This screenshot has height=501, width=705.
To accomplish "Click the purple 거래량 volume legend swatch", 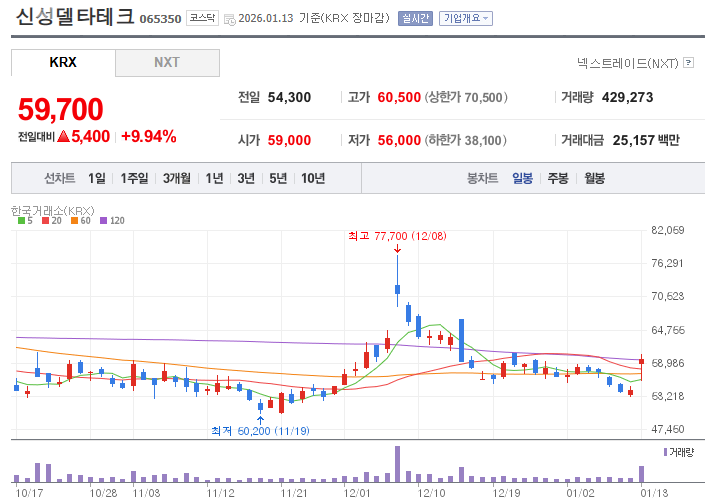I will [x=665, y=452].
